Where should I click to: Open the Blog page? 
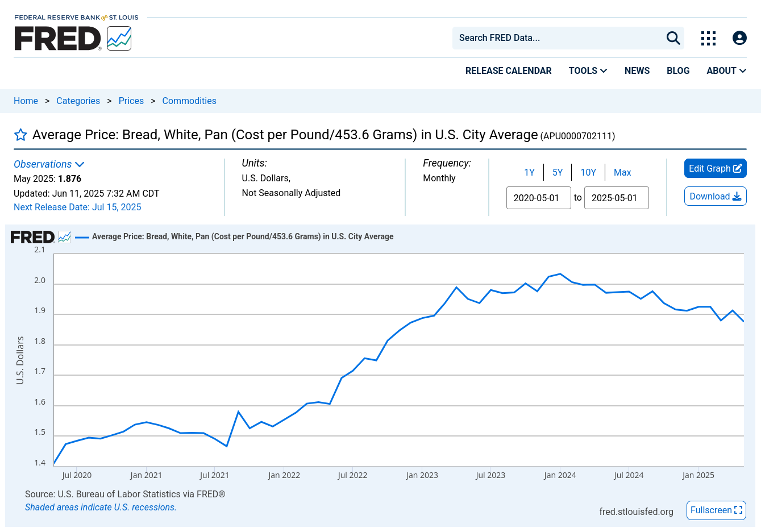pos(678,70)
